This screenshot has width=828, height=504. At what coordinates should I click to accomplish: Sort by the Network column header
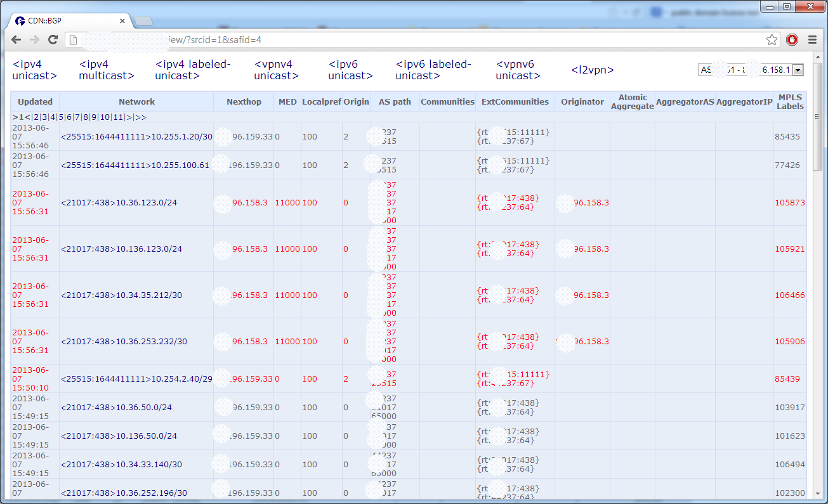point(137,101)
